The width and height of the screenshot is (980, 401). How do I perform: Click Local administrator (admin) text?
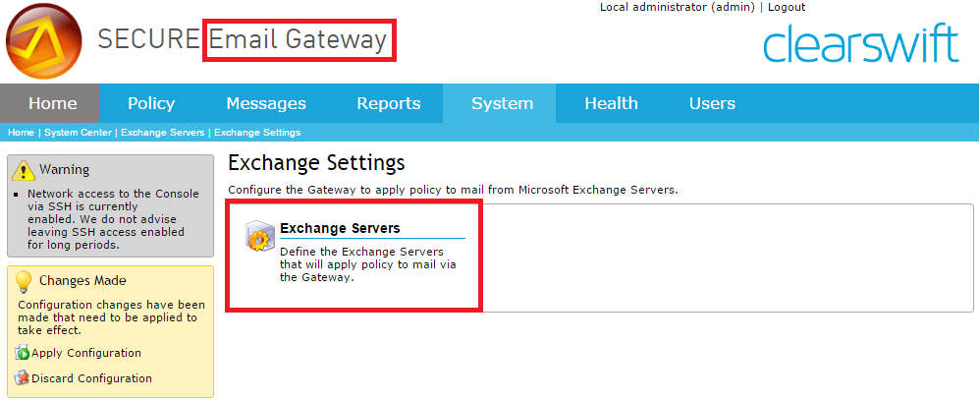678,8
